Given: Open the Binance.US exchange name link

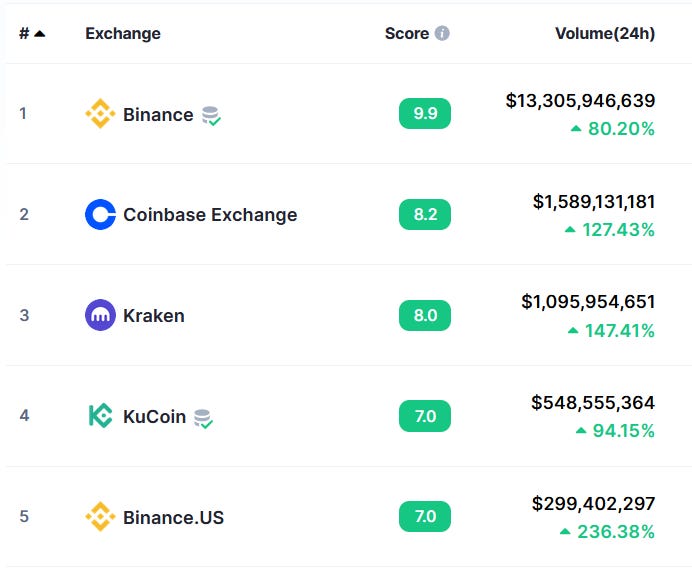Looking at the screenshot, I should [173, 517].
